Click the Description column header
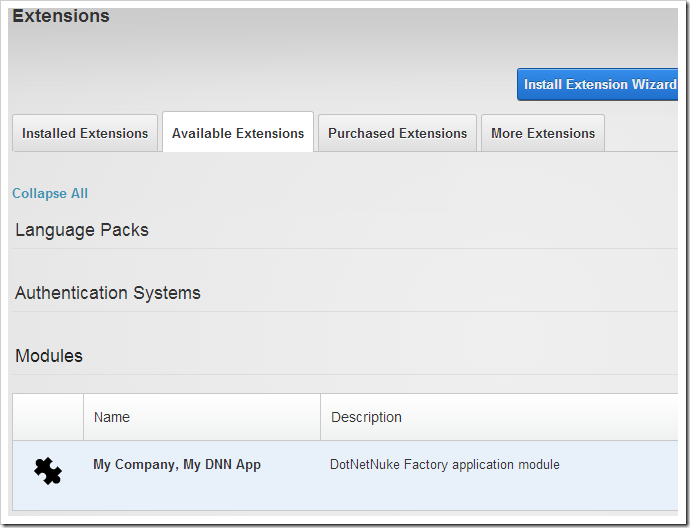 pos(366,417)
